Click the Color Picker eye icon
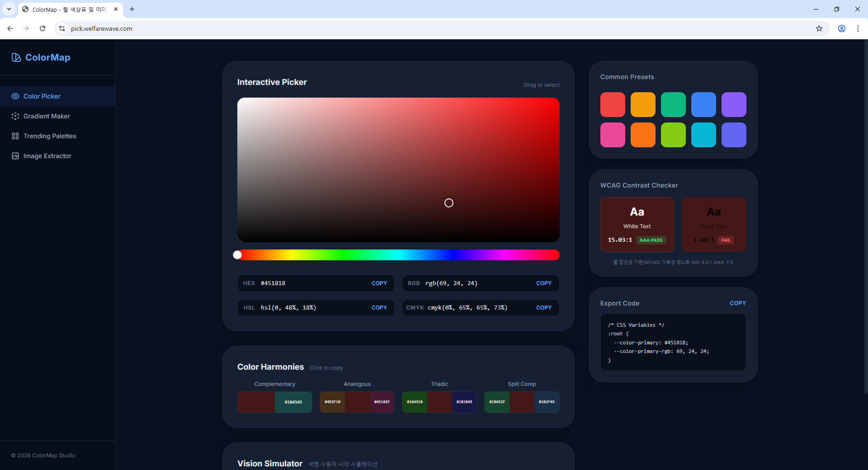868x470 pixels. point(15,96)
